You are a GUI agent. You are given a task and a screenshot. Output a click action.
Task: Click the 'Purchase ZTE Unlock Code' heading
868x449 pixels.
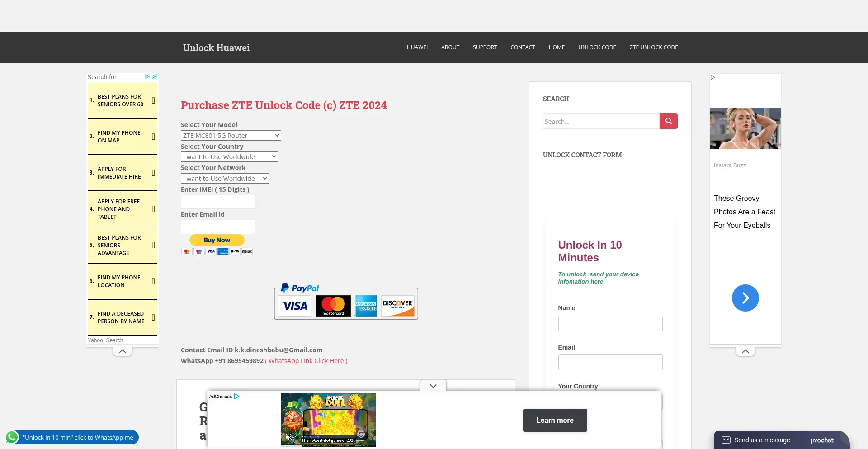(x=284, y=105)
